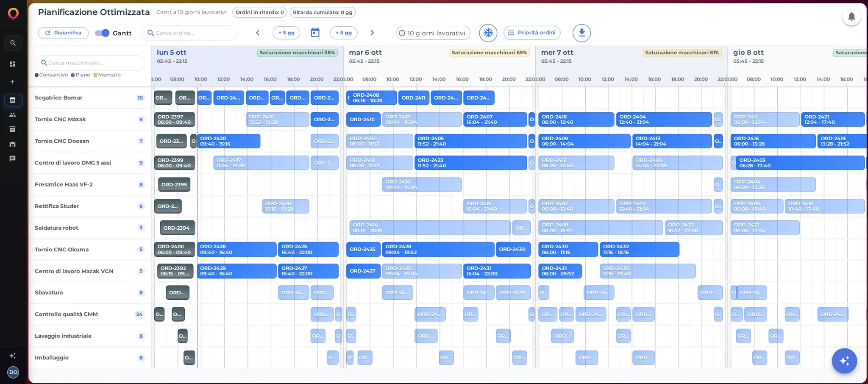Click the right + 5 gg button
Screen dimensions: 868x384
tap(344, 33)
